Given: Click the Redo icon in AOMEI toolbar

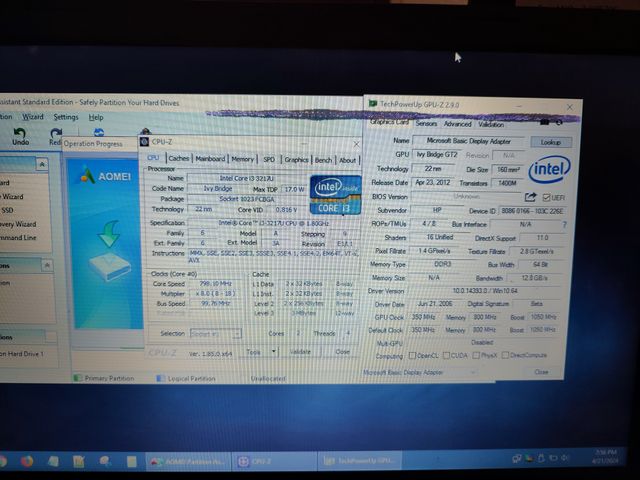Looking at the screenshot, I should point(56,134).
